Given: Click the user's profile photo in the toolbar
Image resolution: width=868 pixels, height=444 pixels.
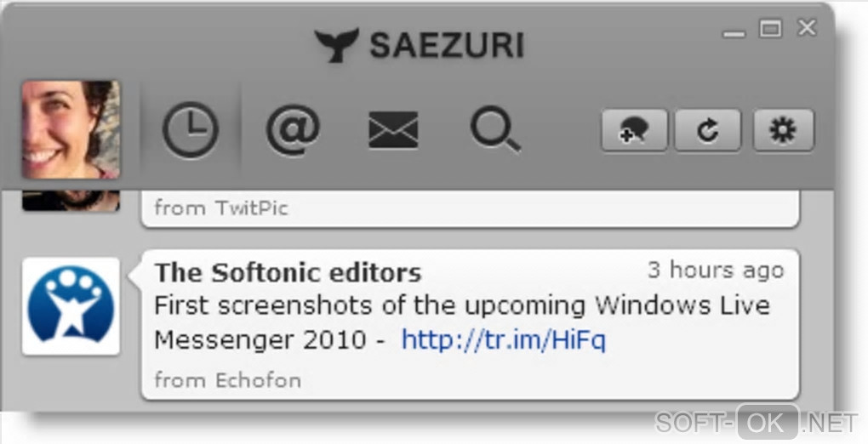Looking at the screenshot, I should tap(71, 129).
